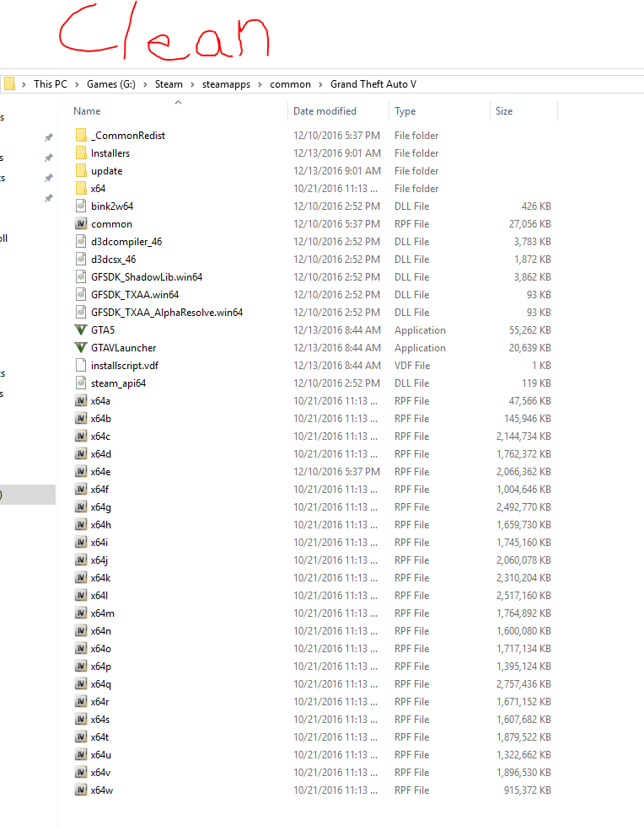Select the x64e RPF file icon
The height and width of the screenshot is (830, 644).
click(x=81, y=472)
